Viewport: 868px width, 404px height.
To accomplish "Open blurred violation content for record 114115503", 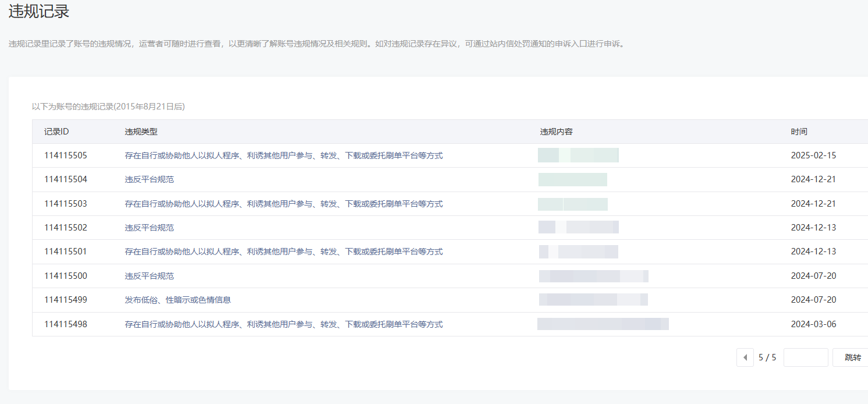I will 573,204.
